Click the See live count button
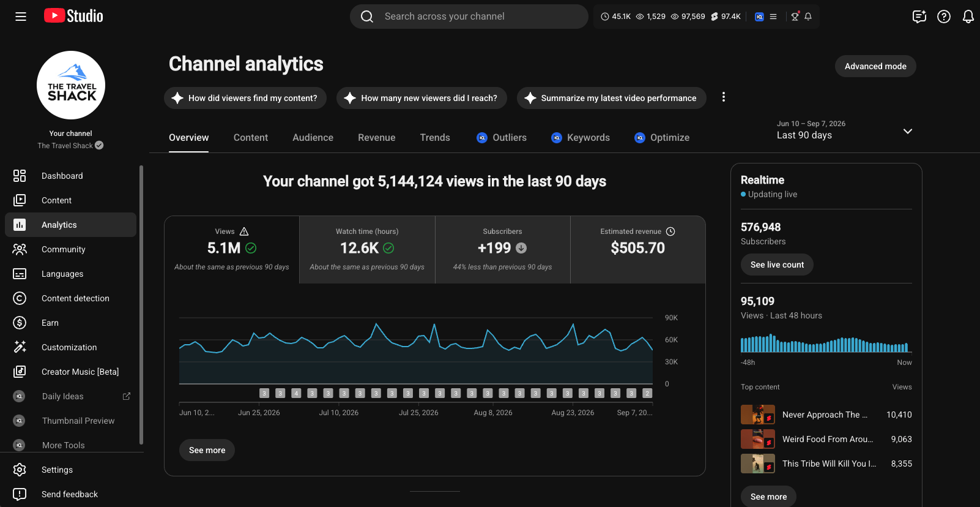 coord(777,265)
